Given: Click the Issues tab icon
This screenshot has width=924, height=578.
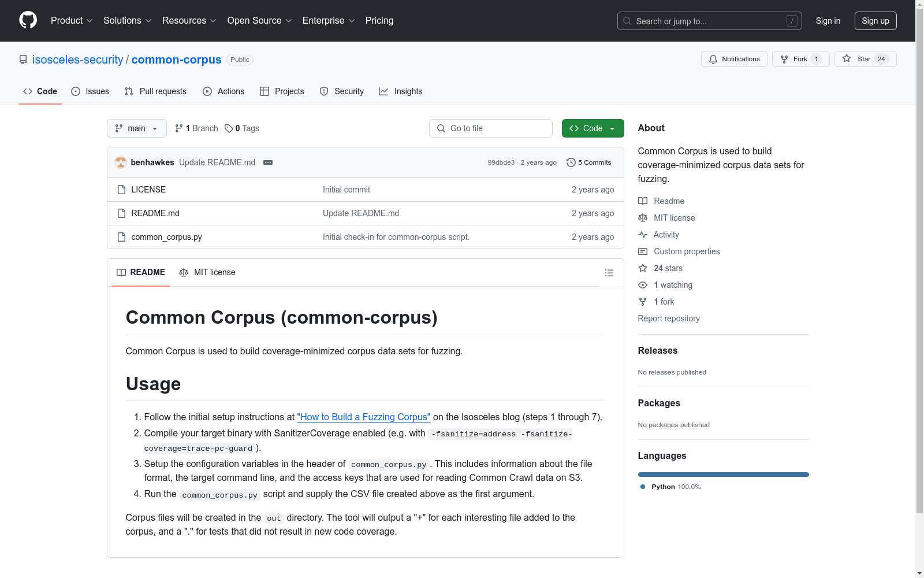Looking at the screenshot, I should point(76,91).
